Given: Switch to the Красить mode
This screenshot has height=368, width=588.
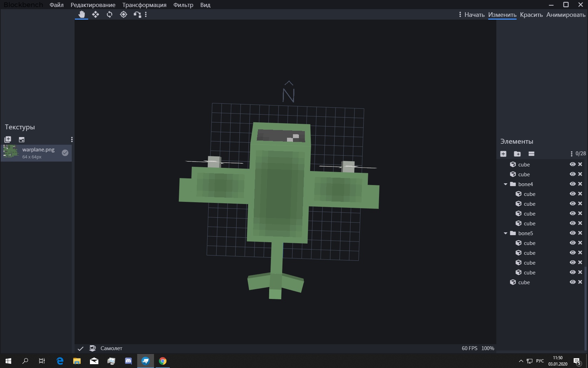Looking at the screenshot, I should point(531,15).
